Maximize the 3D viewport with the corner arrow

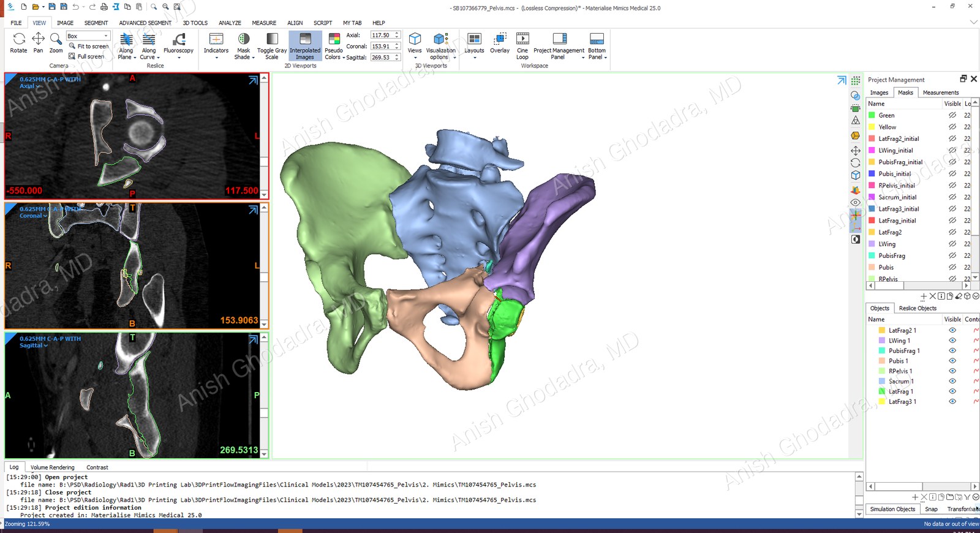tap(842, 80)
